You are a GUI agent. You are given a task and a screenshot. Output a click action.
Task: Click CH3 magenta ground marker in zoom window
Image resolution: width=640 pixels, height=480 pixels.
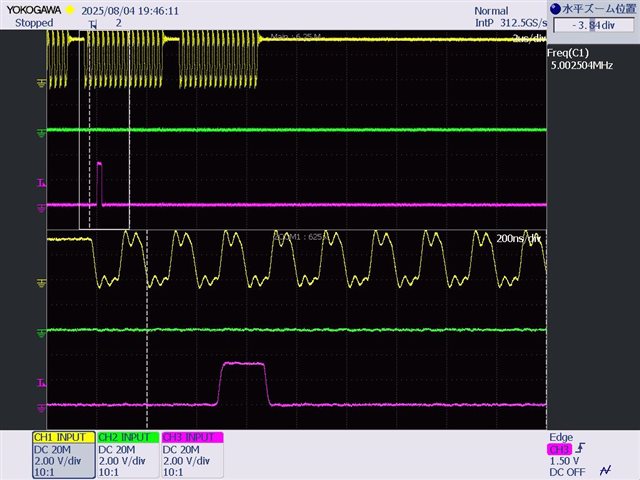pyautogui.click(x=41, y=408)
